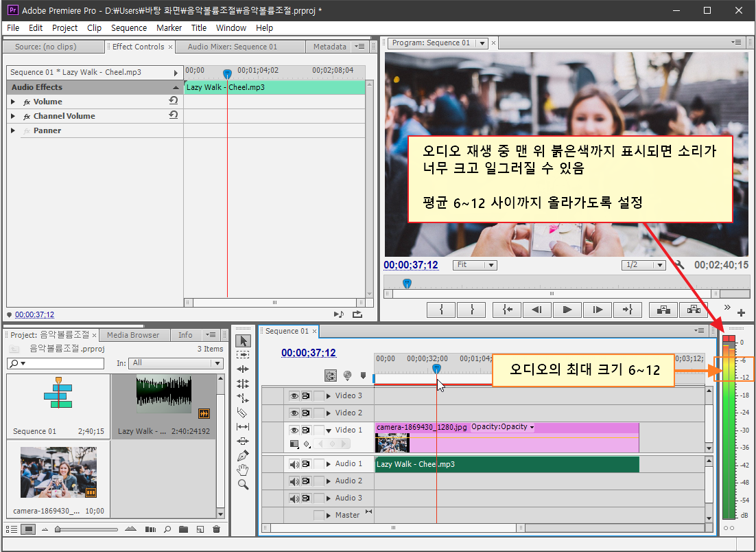
Task: Click timeline timecode 00;00;37;12
Action: [309, 353]
